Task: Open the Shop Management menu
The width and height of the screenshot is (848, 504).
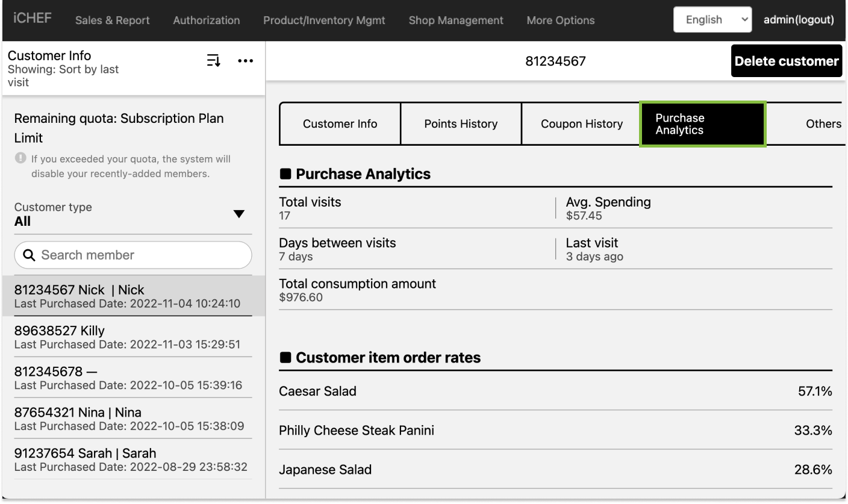Action: [x=455, y=20]
